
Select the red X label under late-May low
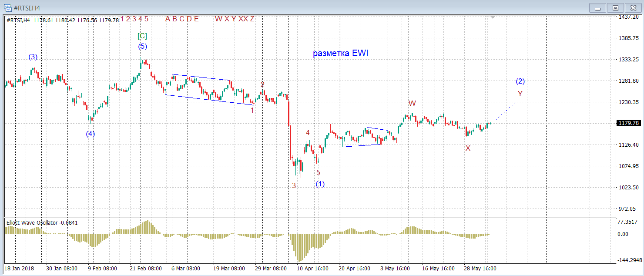(468, 148)
